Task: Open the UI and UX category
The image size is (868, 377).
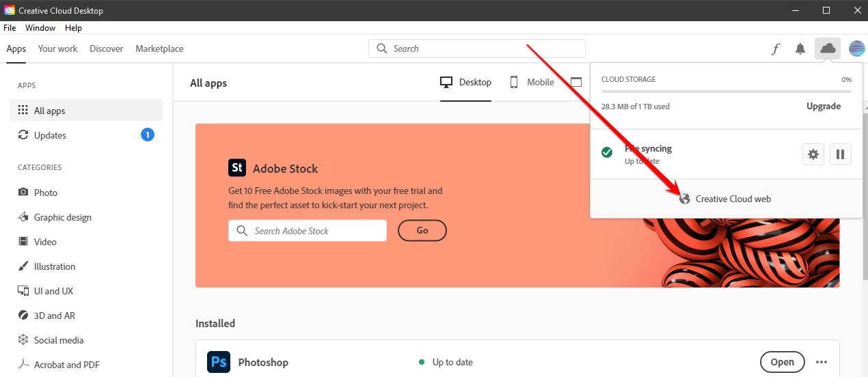Action: point(86,291)
